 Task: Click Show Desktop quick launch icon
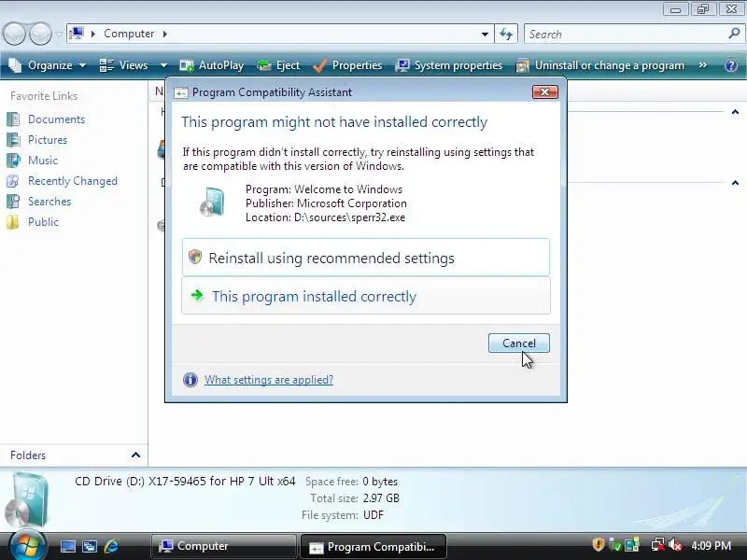pyautogui.click(x=67, y=546)
